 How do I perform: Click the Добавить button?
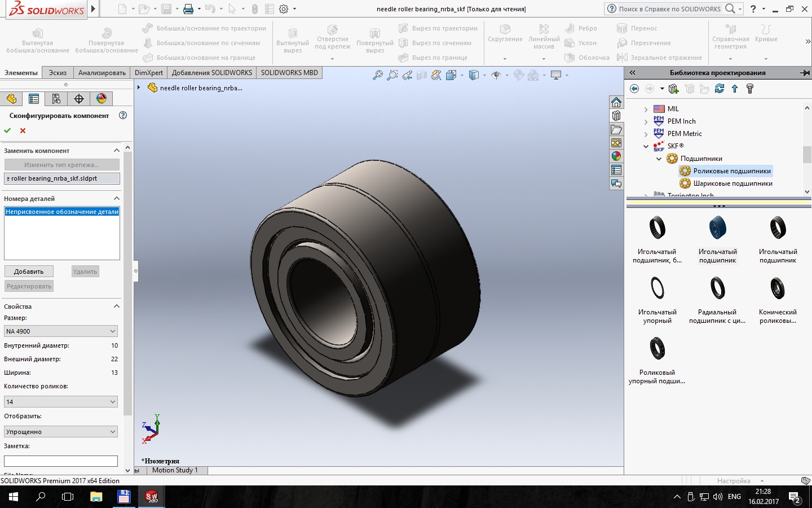(x=29, y=271)
